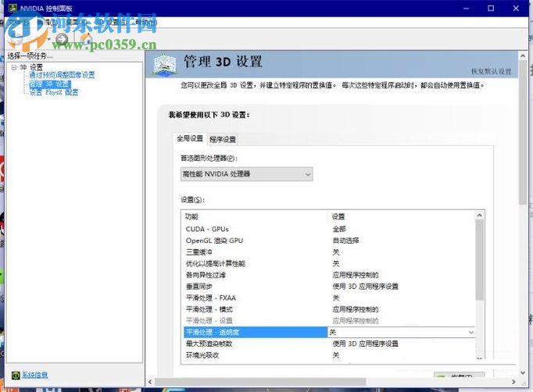Select 设置 PhysX 配置 tree item
This screenshot has width=533, height=392.
[54, 92]
